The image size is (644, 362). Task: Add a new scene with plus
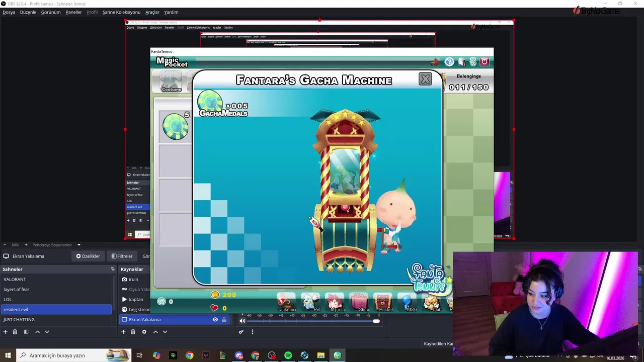pos(6,332)
